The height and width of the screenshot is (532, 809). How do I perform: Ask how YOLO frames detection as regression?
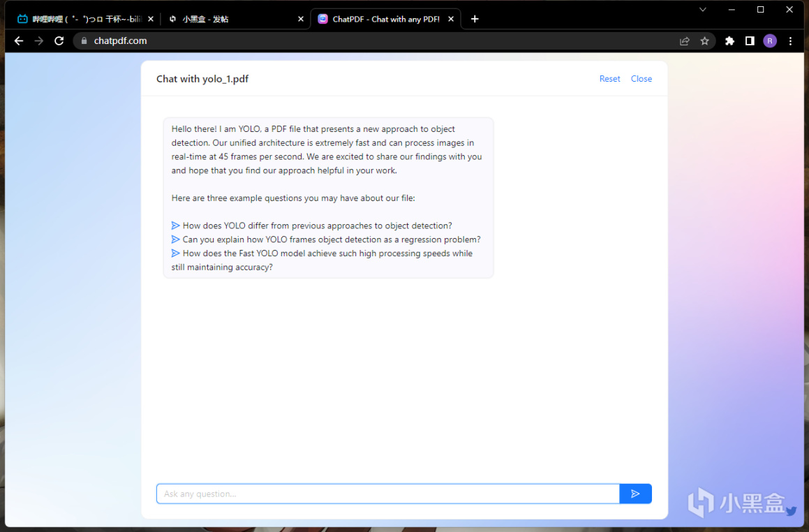tap(332, 239)
